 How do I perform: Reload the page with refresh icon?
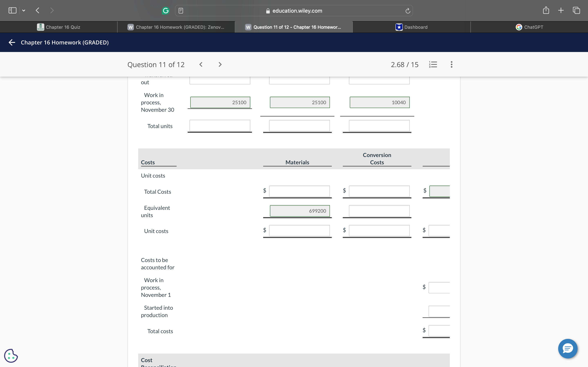(408, 11)
